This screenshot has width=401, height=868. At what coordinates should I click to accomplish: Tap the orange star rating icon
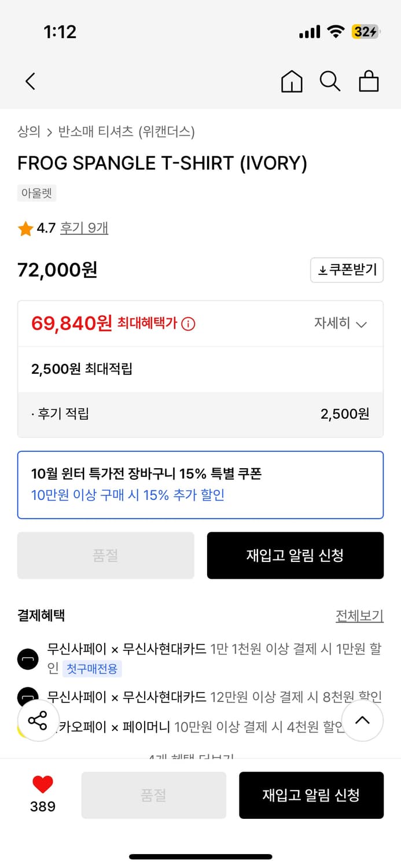point(24,228)
